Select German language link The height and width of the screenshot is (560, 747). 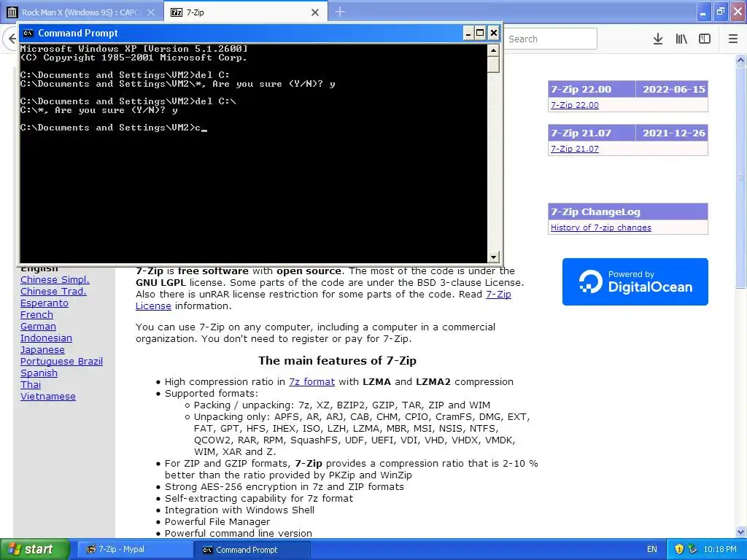[38, 326]
